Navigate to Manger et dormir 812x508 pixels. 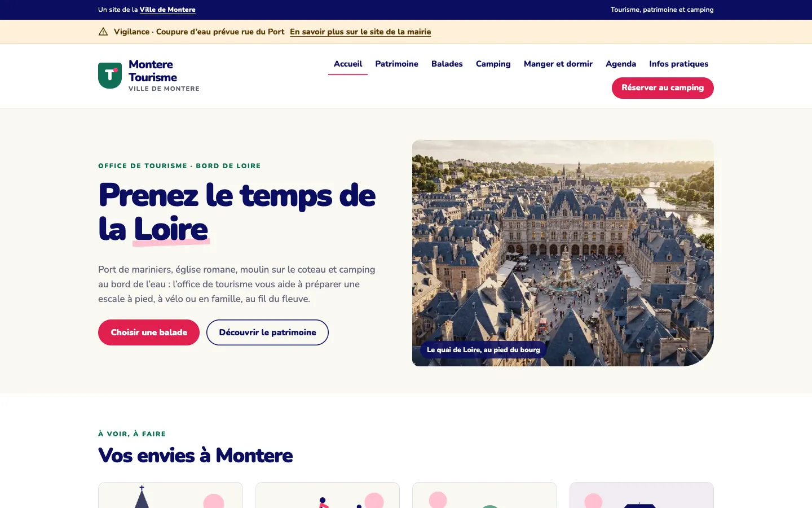coord(558,64)
